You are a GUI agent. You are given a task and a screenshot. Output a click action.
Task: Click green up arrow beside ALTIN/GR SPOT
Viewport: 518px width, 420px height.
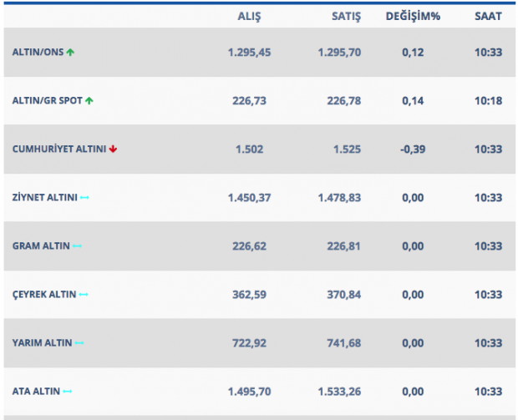click(89, 100)
